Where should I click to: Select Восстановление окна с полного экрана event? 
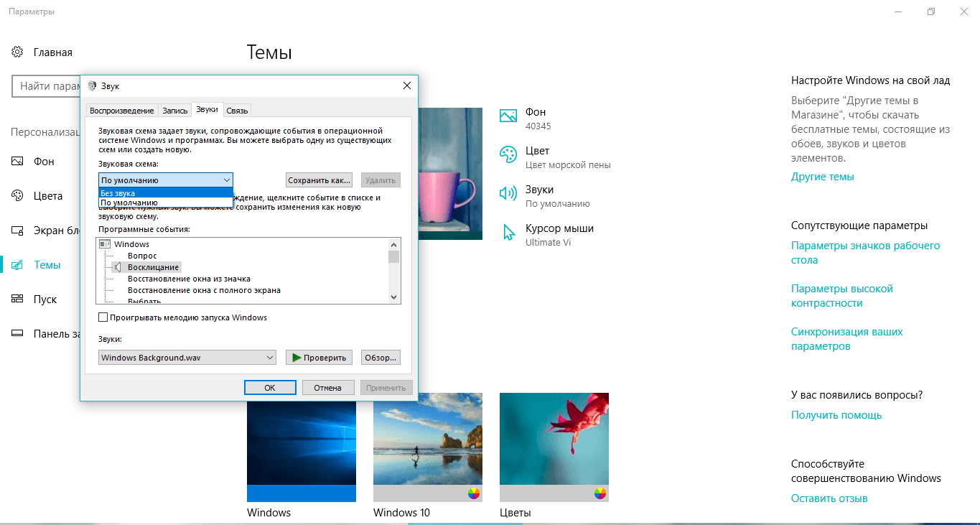click(204, 290)
